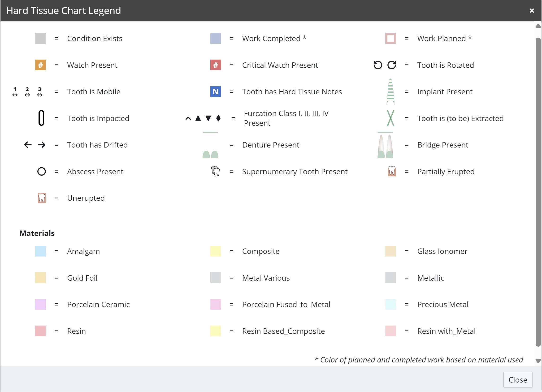Click the Porcelain Ceramic purple swatch

tap(40, 304)
